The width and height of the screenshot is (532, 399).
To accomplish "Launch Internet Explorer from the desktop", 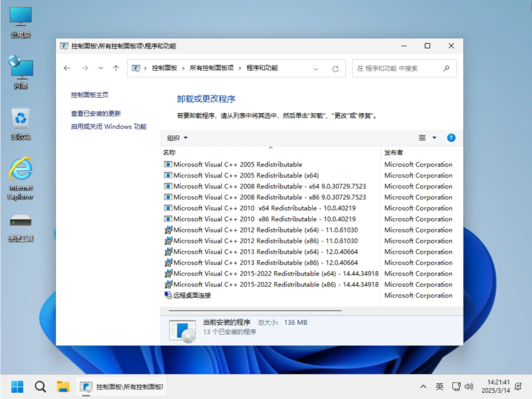I will [20, 179].
